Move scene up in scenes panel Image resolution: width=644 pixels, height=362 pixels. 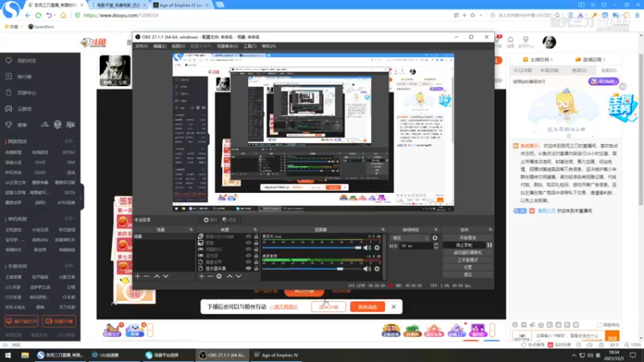pos(156,276)
